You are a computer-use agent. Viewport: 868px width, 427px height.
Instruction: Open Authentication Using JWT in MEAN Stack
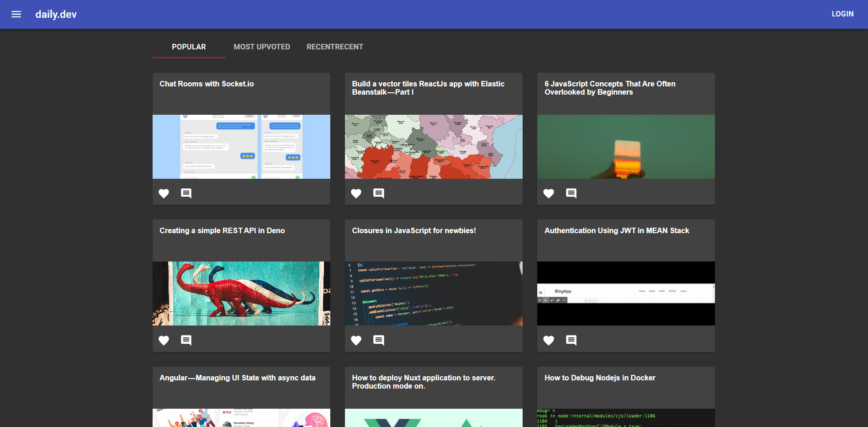617,231
